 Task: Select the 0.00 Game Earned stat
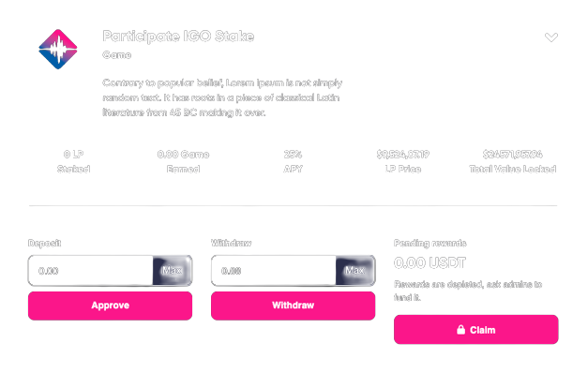point(183,161)
